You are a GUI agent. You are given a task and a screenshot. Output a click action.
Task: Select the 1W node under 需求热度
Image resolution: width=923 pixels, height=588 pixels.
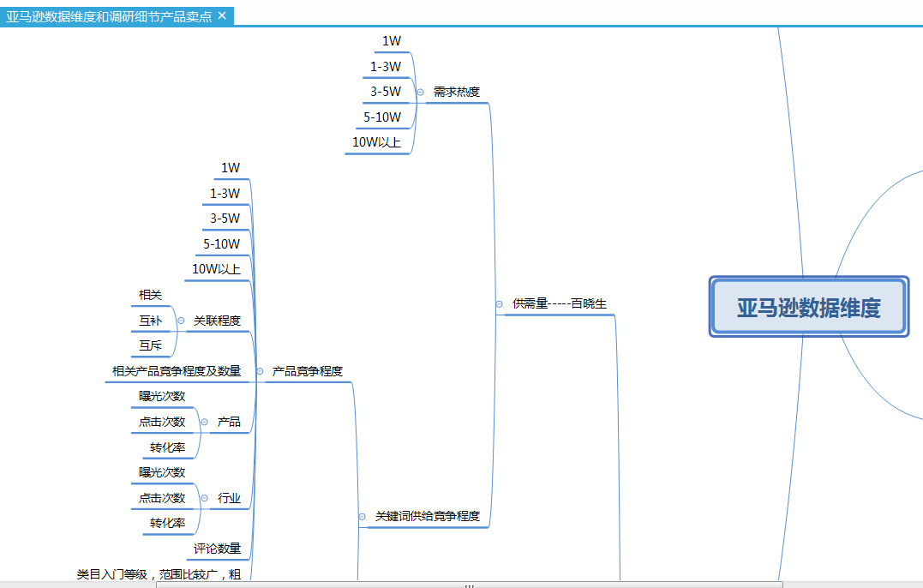click(392, 41)
